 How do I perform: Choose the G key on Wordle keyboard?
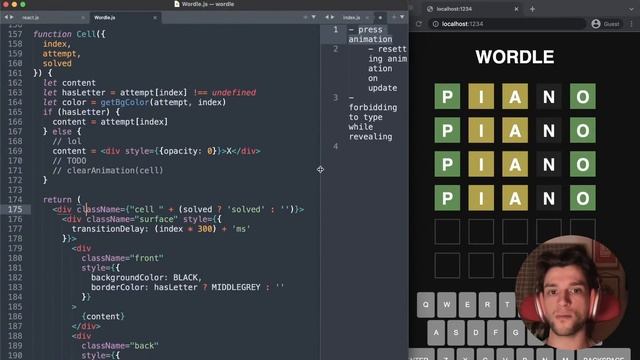(x=516, y=333)
